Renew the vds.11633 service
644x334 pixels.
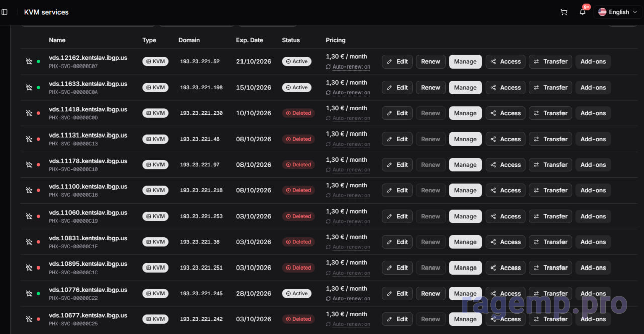[431, 87]
